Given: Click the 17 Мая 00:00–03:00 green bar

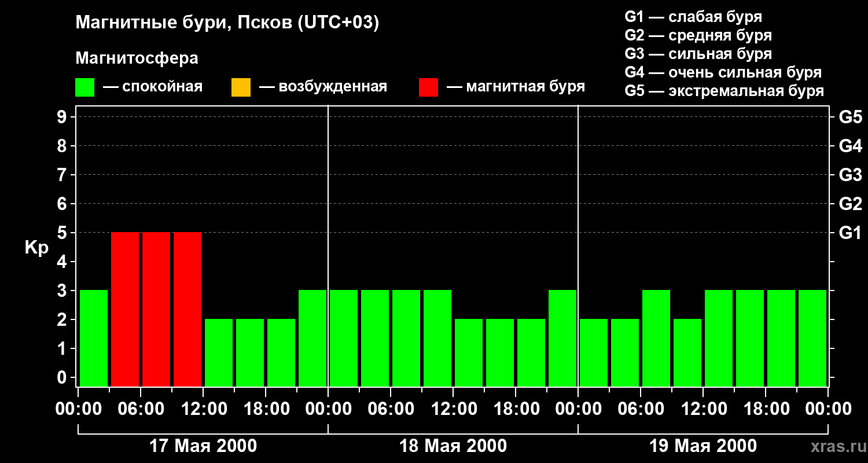Looking at the screenshot, I should (94, 338).
